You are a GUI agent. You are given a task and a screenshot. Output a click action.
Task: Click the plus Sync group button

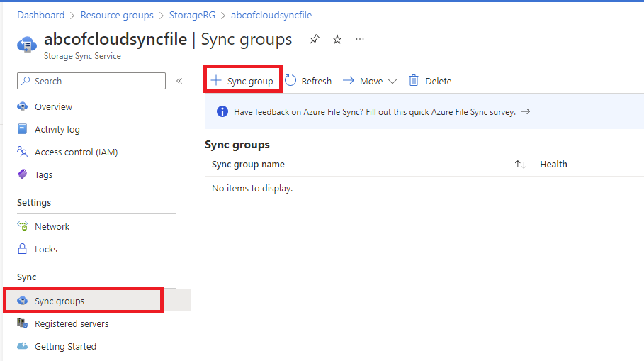click(243, 81)
